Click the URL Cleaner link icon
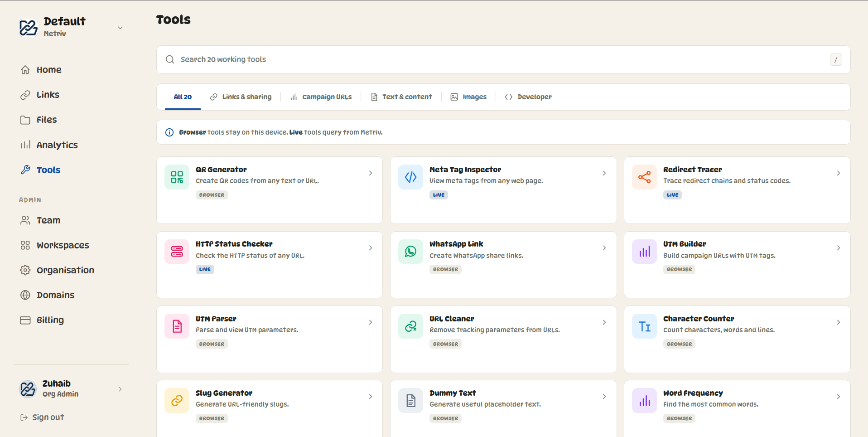 click(411, 326)
